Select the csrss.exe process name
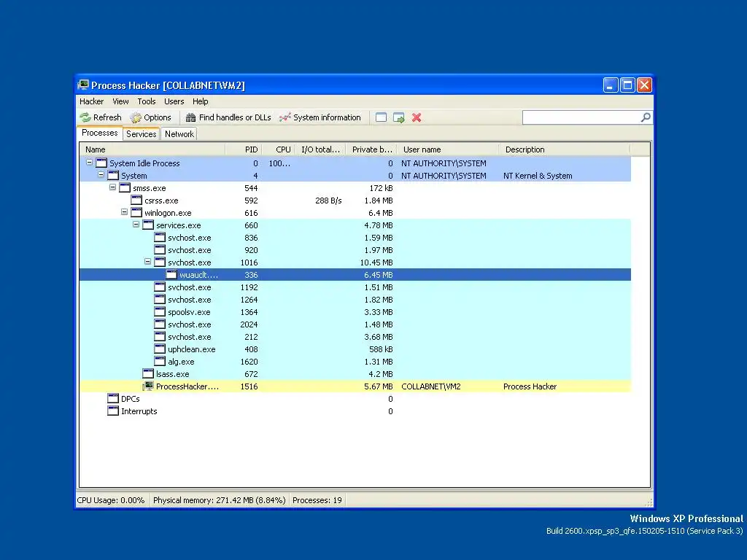 point(161,201)
